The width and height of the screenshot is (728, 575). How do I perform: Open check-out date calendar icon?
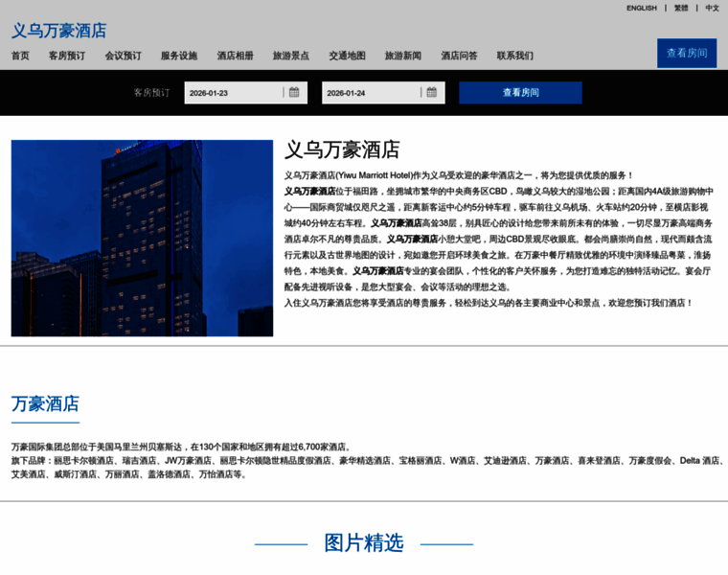(431, 93)
